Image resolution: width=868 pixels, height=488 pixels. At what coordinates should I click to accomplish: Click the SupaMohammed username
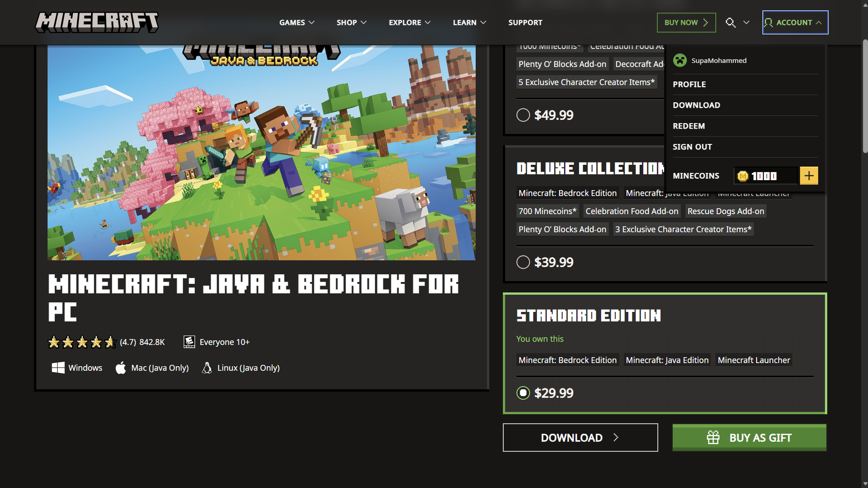point(719,60)
